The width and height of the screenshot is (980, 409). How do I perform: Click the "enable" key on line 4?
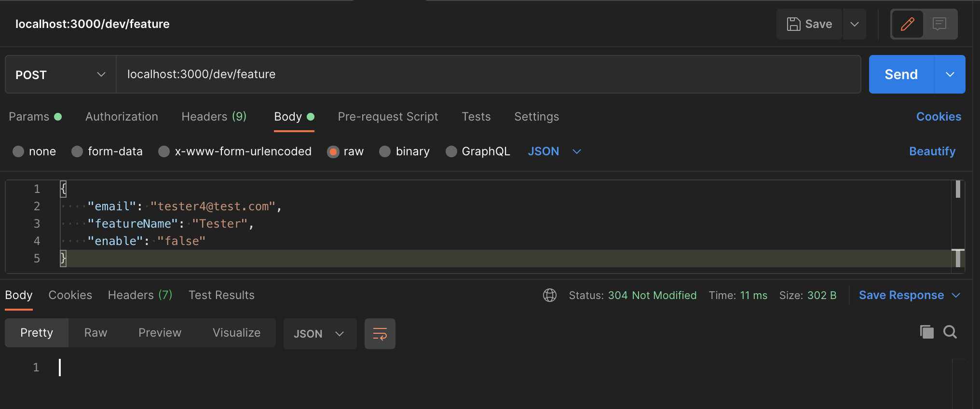(115, 241)
